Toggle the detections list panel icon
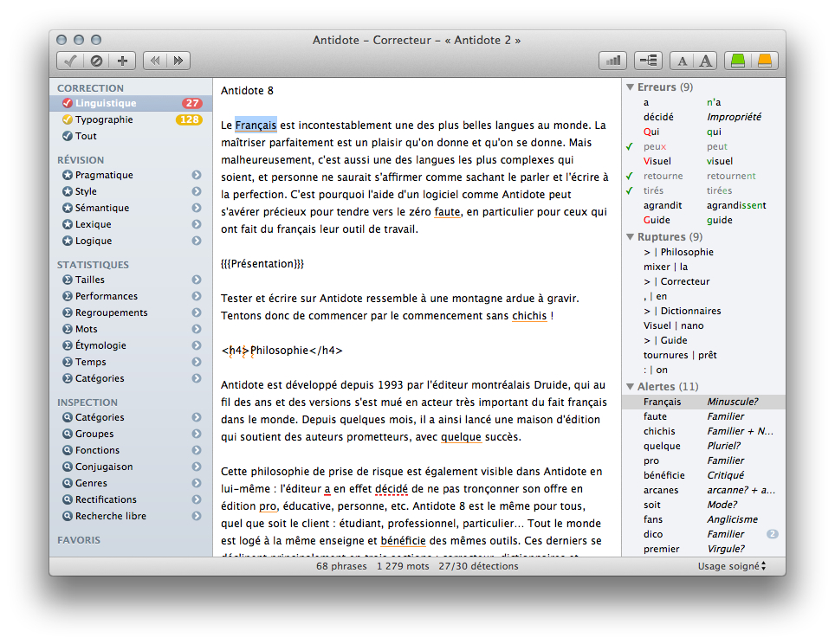The width and height of the screenshot is (835, 644). click(648, 61)
